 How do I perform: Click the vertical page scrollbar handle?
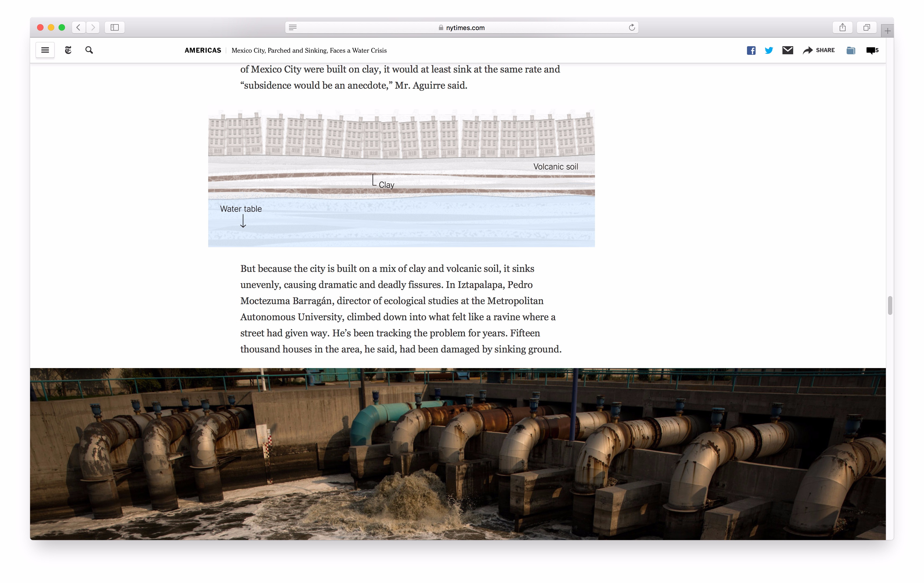[890, 305]
